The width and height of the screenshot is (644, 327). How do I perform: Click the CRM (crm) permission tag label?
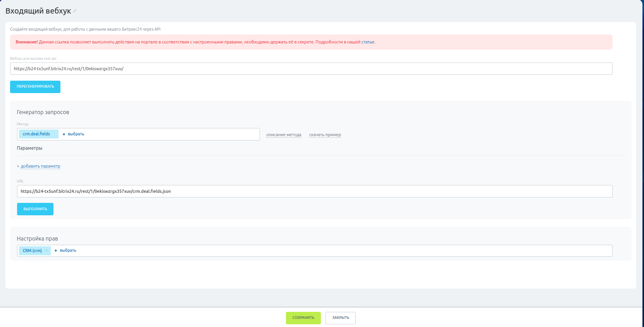(x=32, y=251)
